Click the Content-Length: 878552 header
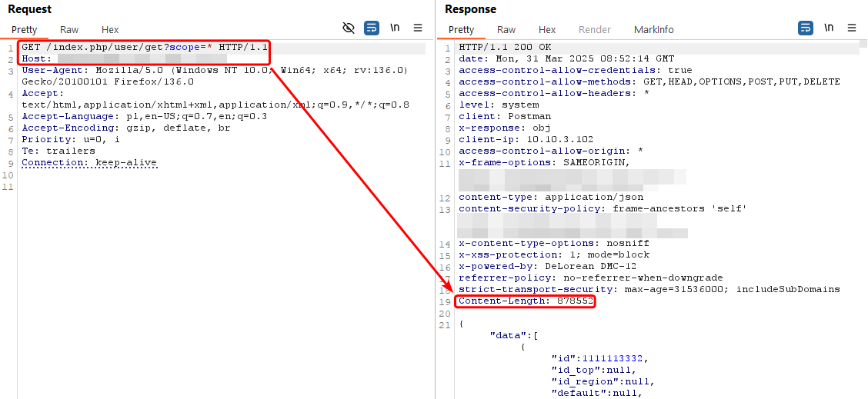 526,301
